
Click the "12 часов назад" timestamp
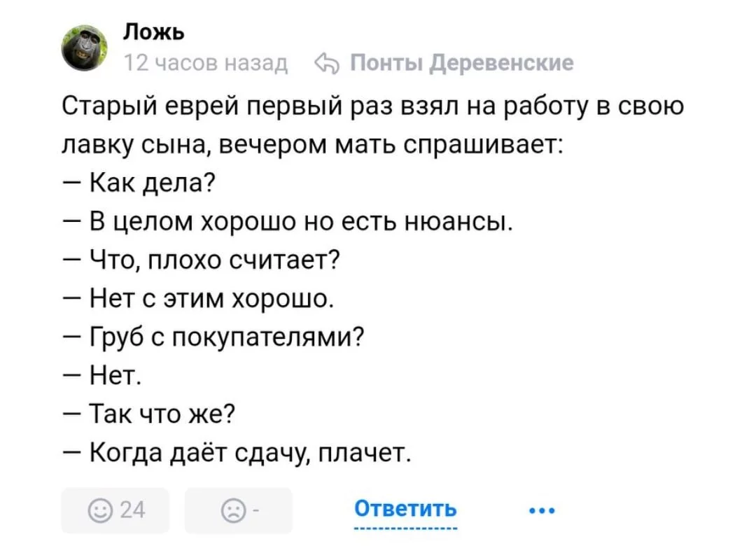[206, 64]
